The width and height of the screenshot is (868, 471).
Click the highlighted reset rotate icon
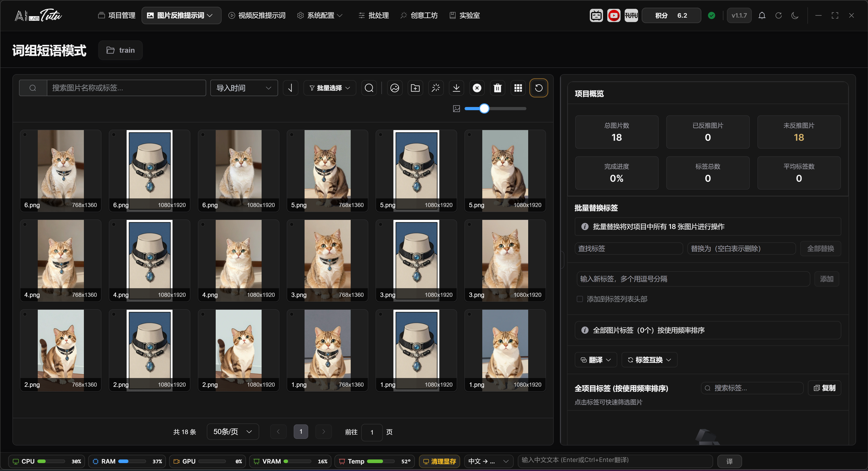[539, 88]
